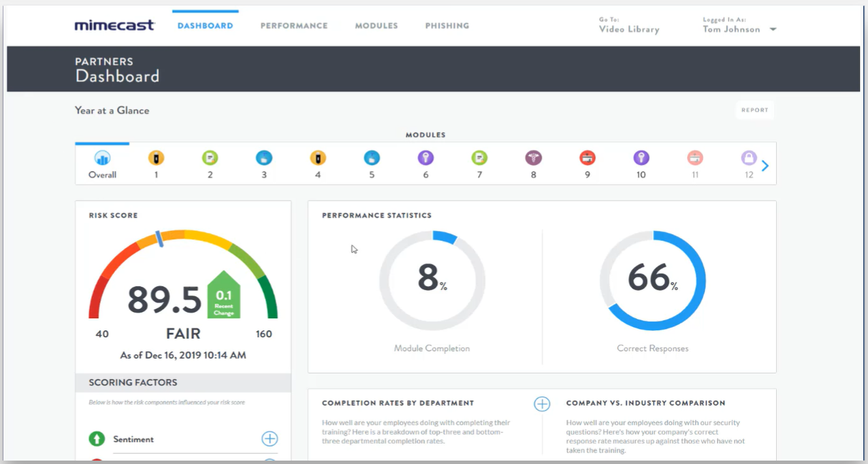Click the Company vs. Industry Comparison heading
868x464 pixels.
pos(645,403)
